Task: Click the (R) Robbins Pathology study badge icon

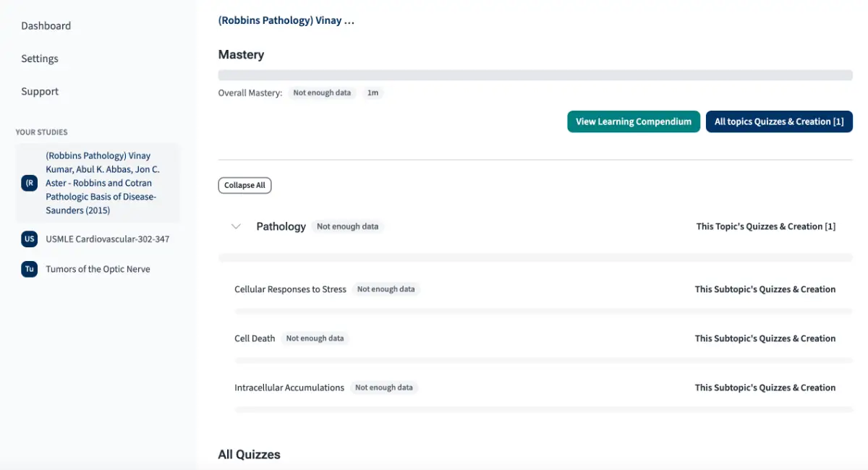Action: [30, 183]
